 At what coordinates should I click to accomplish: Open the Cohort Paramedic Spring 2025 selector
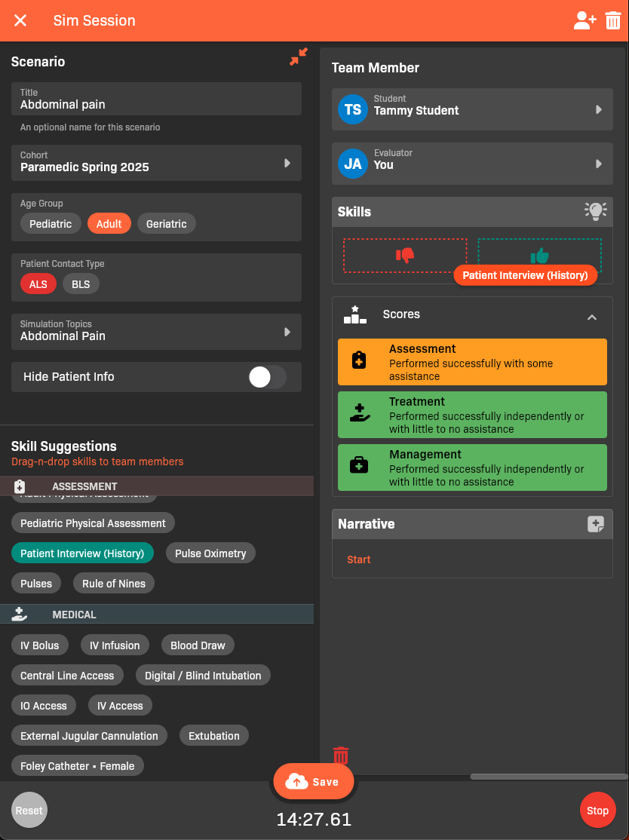pyautogui.click(x=156, y=163)
